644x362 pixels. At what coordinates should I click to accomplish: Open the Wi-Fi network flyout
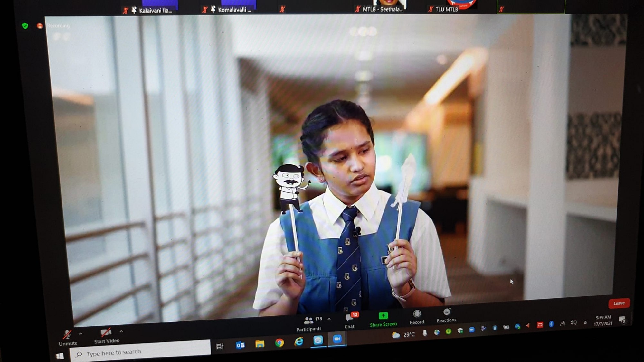563,323
